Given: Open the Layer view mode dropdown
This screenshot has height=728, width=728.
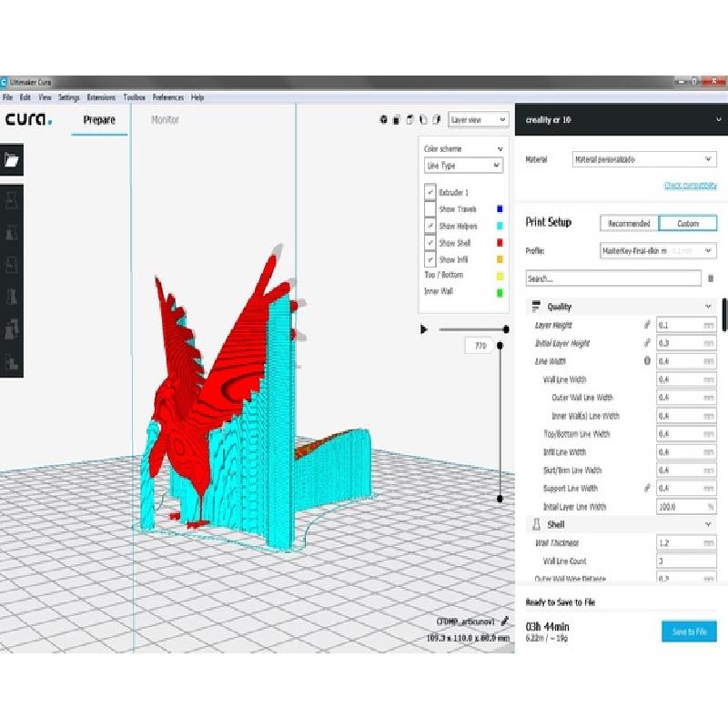Looking at the screenshot, I should pyautogui.click(x=479, y=120).
